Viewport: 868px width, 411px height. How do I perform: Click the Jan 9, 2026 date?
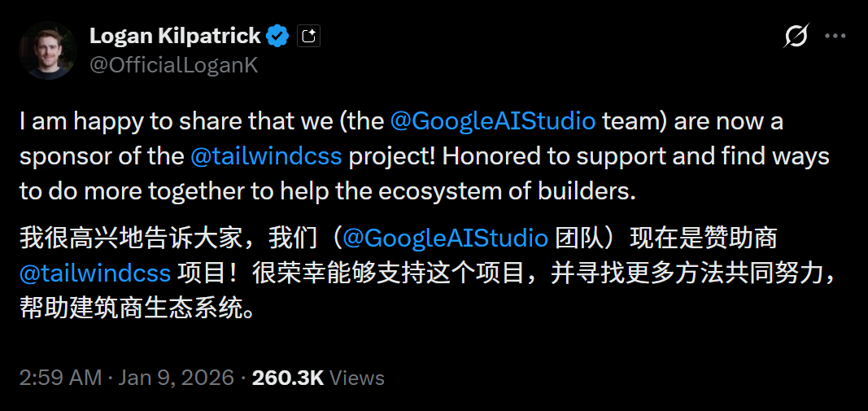[176, 378]
